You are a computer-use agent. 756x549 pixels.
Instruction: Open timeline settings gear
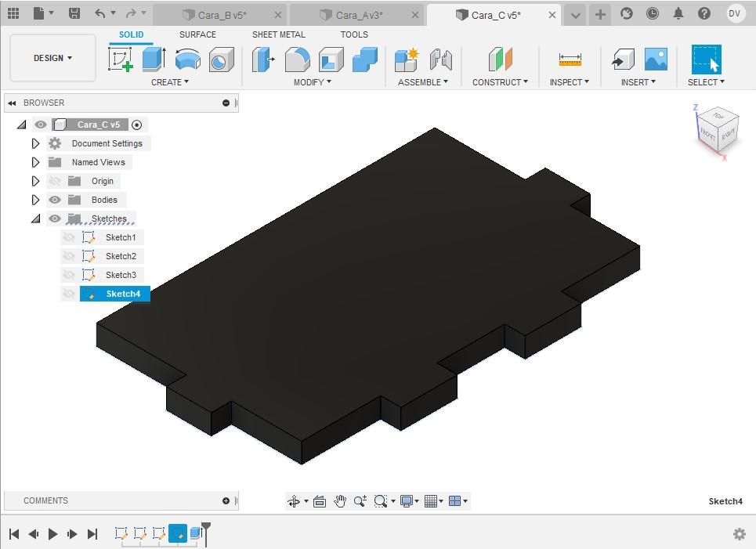739,533
